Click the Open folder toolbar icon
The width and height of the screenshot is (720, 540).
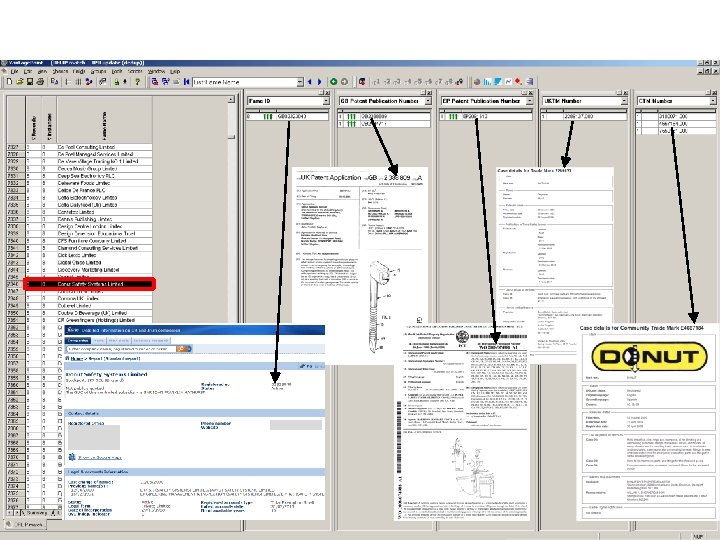tap(19, 82)
